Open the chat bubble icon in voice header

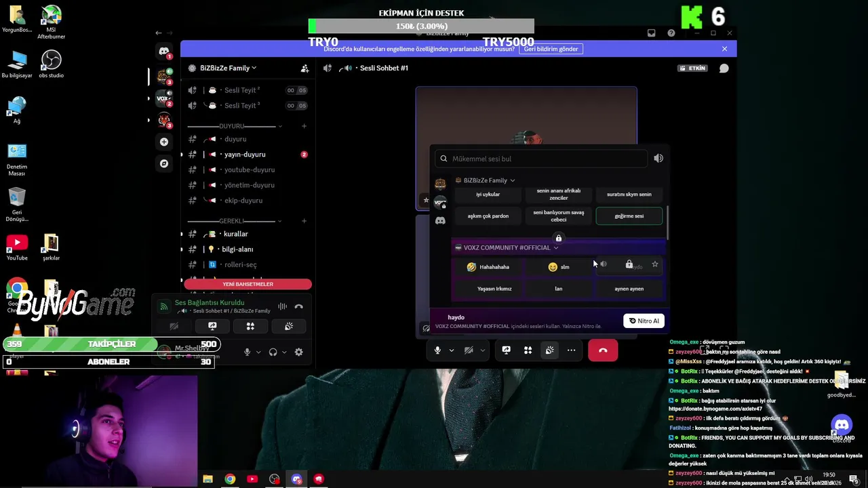pos(724,68)
